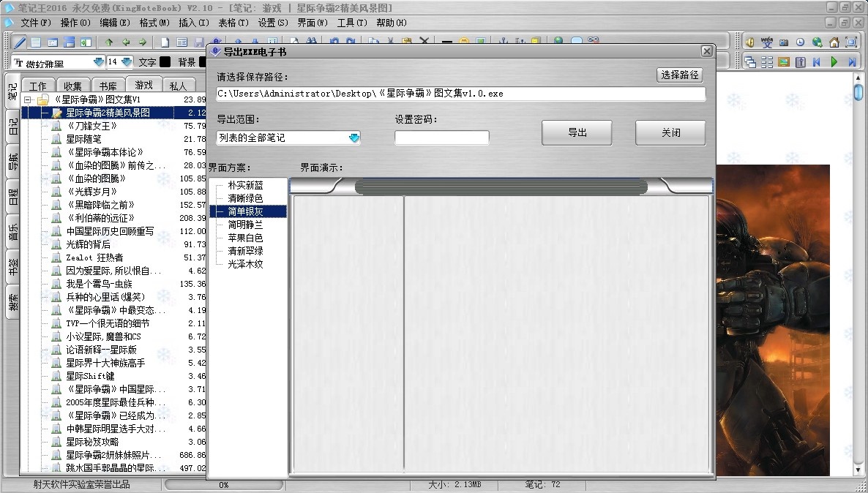This screenshot has width=868, height=493.
Task: Select the Zealot 狂热者 note
Action: [x=94, y=258]
